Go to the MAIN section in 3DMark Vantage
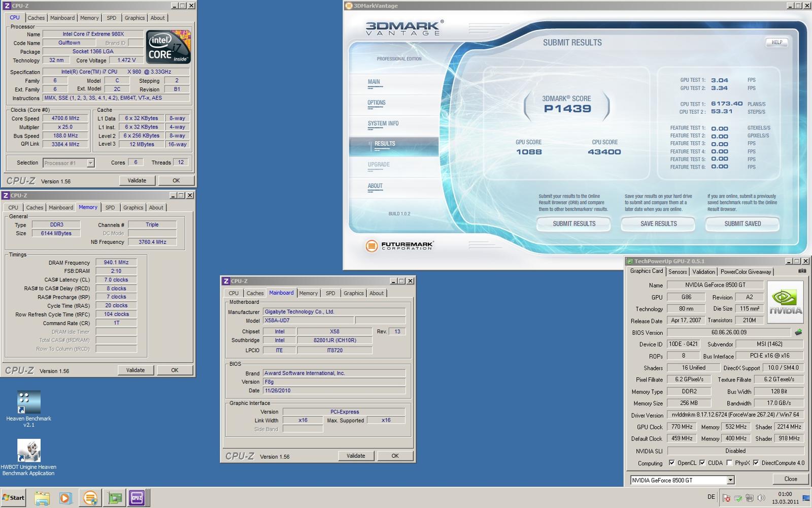The width and height of the screenshot is (812, 508). point(374,82)
